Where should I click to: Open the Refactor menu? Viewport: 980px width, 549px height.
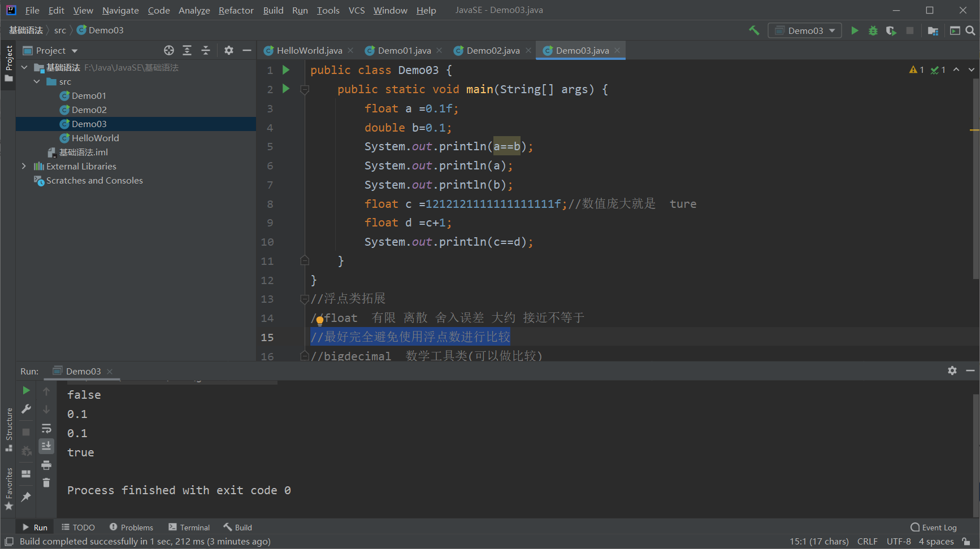click(x=236, y=10)
